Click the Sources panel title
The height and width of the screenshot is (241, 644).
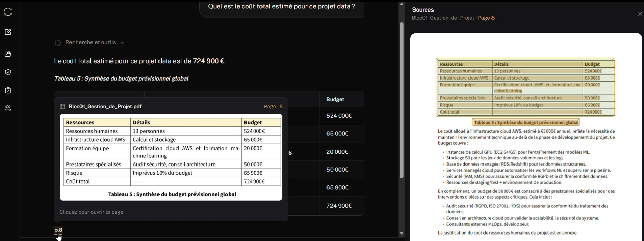tap(423, 10)
